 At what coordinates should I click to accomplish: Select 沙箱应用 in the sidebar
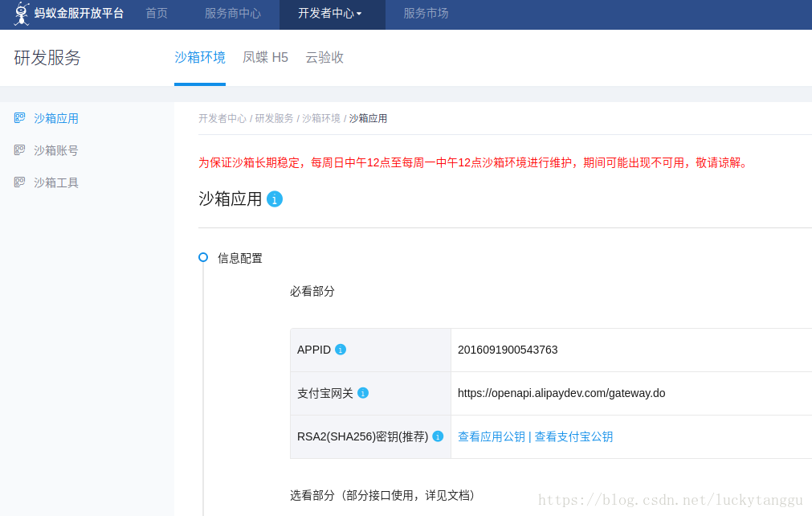tap(56, 119)
